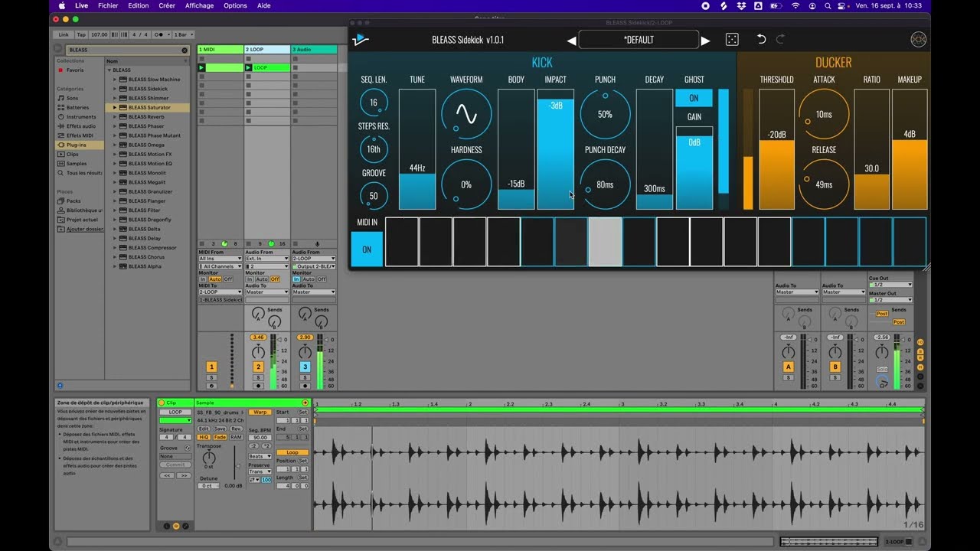Click the PUNCH knob showing 50%
Image resolution: width=980 pixels, height=551 pixels.
605,114
